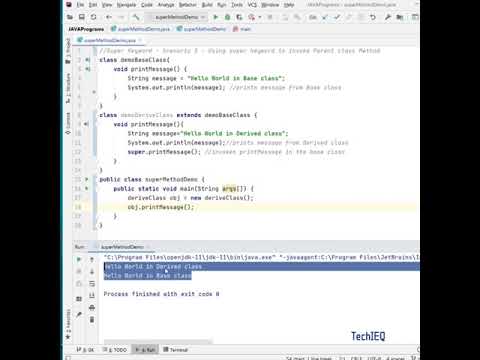Click the code line obj.printMessage();
Viewport: 480px width, 360px height.
click(161, 207)
